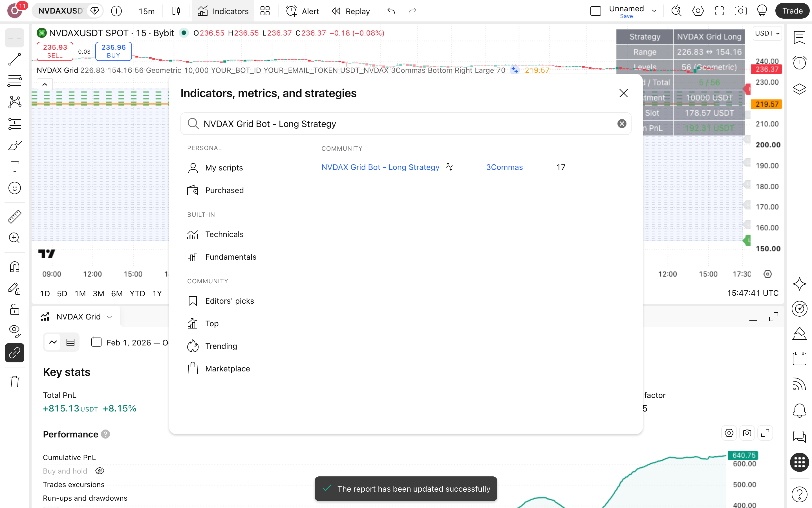Screen dimensions: 812x508
Task: Collapse the indicator legend chevron
Action: (45, 84)
